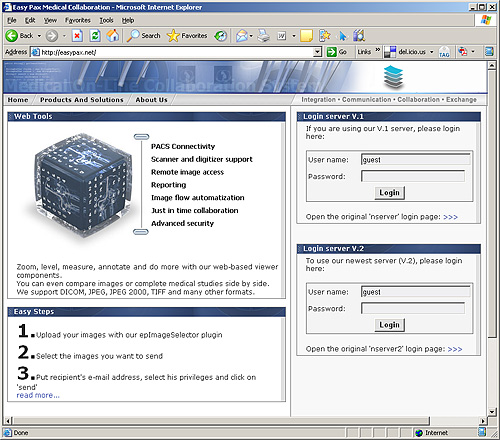Expand the Links toolbar chevron
Screen dimensions: 500x440
[378, 50]
